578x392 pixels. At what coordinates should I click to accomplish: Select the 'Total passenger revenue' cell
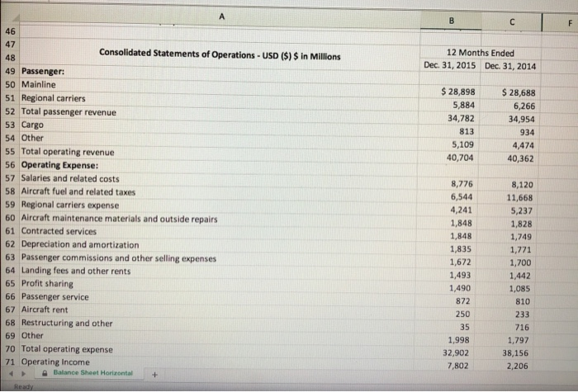pos(69,111)
